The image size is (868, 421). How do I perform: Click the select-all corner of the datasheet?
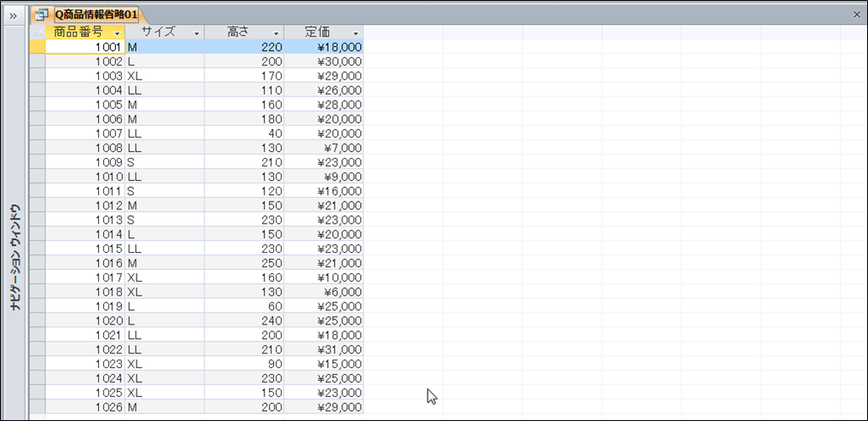point(37,32)
